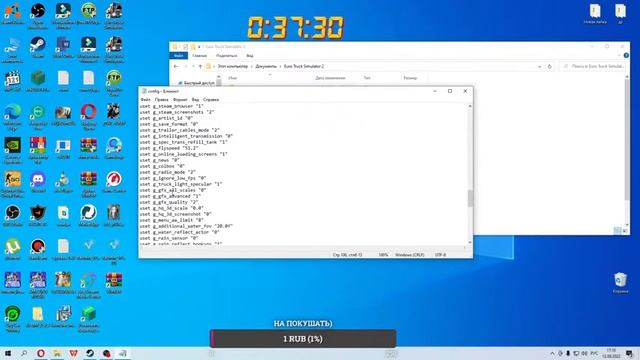
Task: Place cursor on the g_flyspeed line
Action: pyautogui.click(x=169, y=148)
